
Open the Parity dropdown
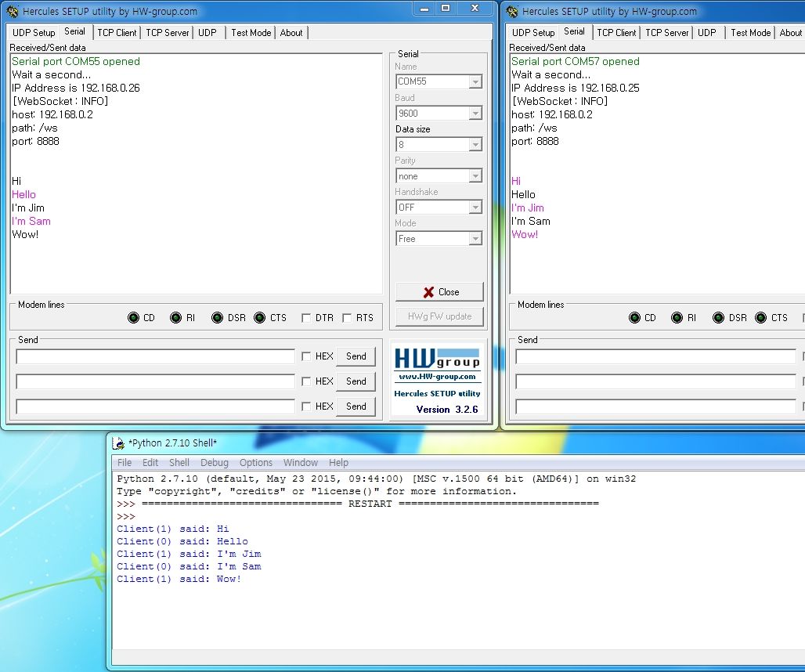click(474, 175)
